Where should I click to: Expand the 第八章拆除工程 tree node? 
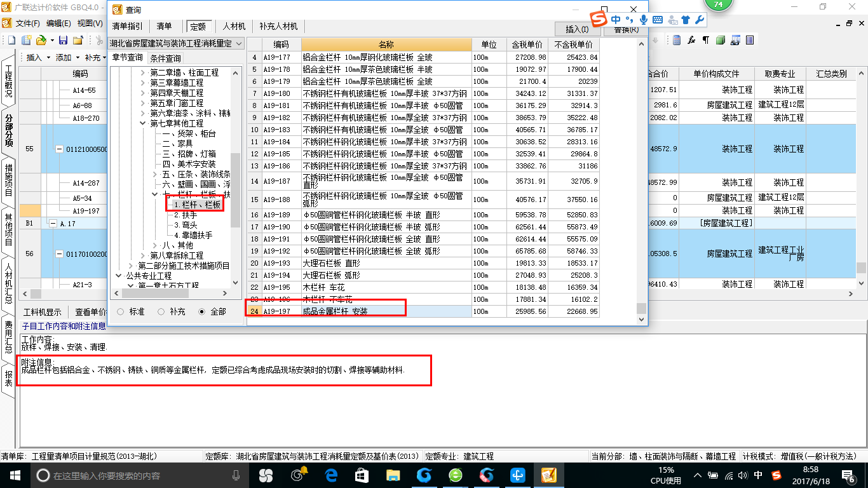[x=142, y=255]
